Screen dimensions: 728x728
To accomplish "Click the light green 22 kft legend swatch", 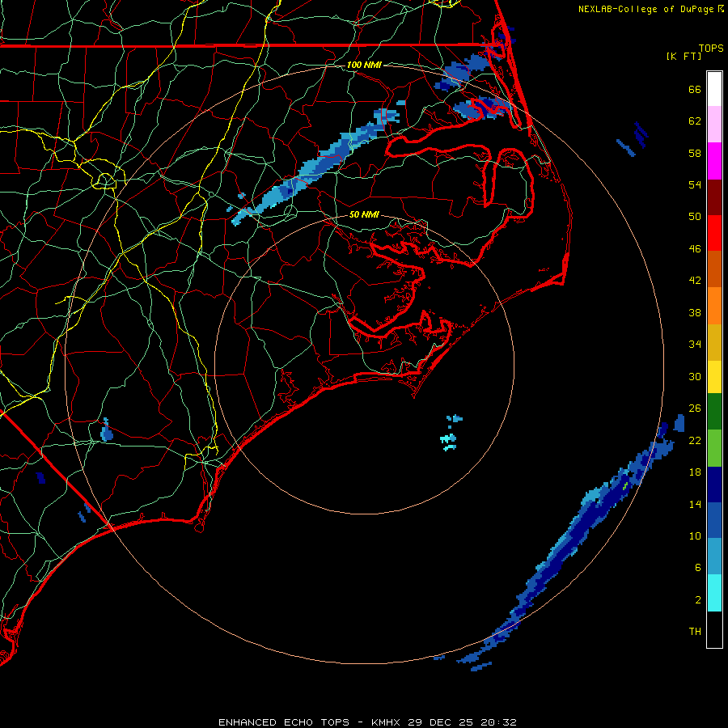I will [714, 448].
